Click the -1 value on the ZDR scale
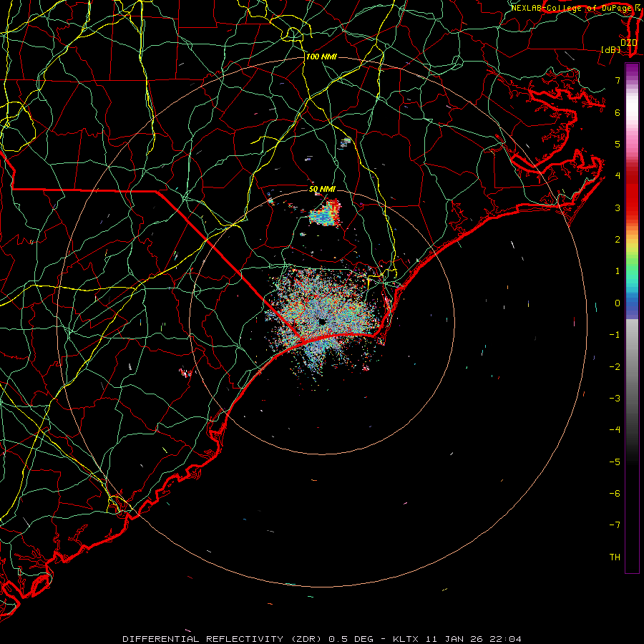This screenshot has height=644, width=644. pos(615,335)
